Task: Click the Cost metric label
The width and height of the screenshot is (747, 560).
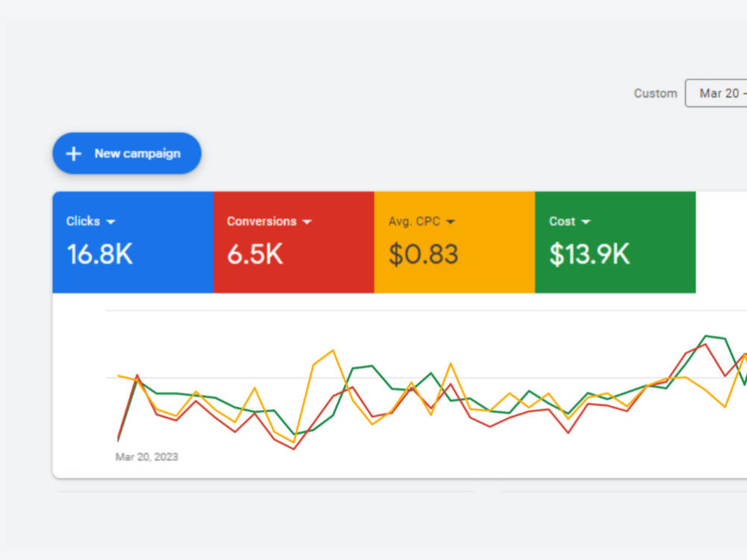Action: 562,222
